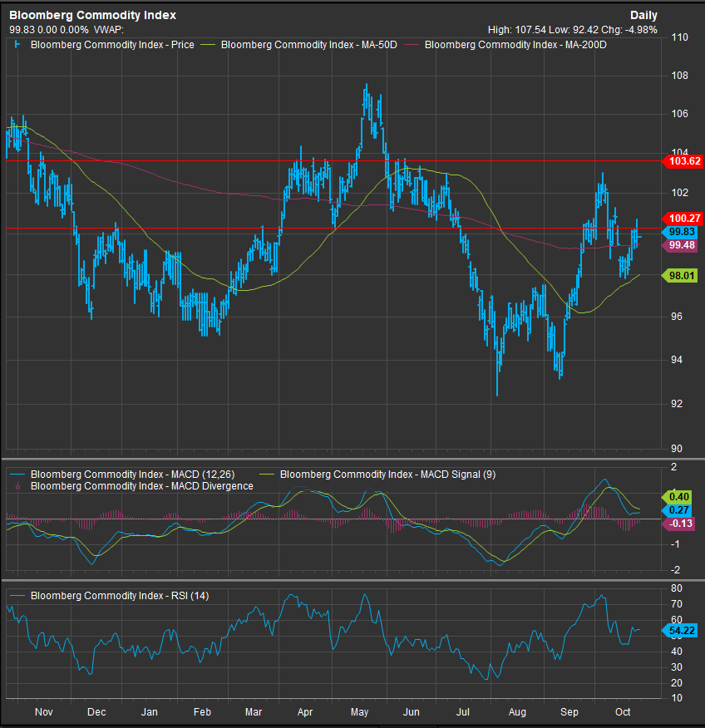Click the blue price bar legend marker

pos(17,45)
